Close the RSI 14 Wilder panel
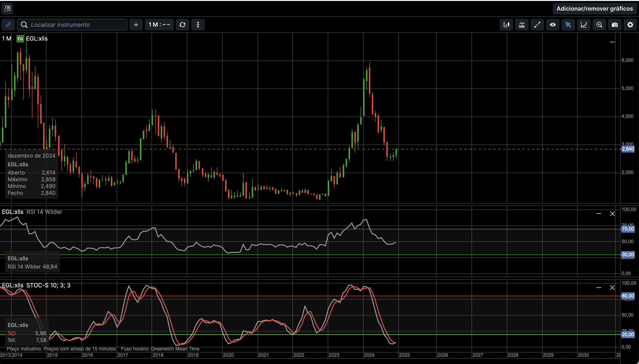639x364 pixels. click(612, 214)
